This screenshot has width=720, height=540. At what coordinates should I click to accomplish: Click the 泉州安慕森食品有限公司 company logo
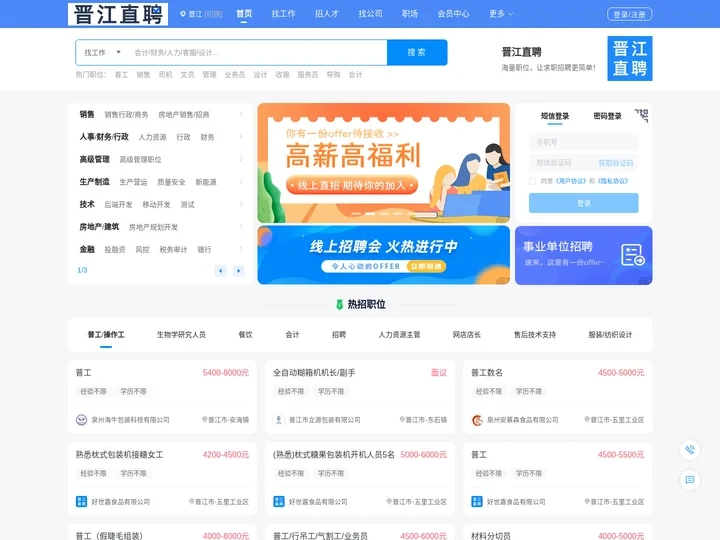(477, 420)
